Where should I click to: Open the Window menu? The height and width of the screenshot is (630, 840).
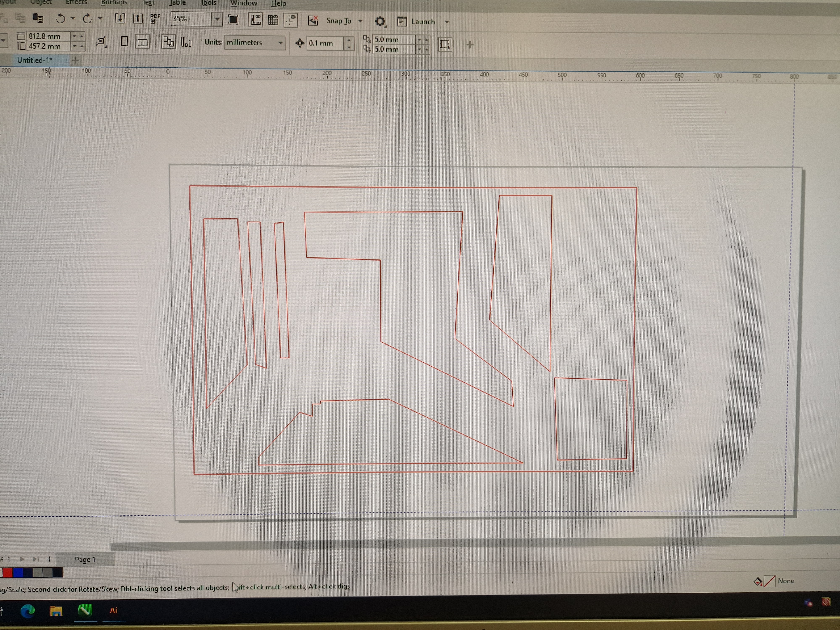(243, 3)
